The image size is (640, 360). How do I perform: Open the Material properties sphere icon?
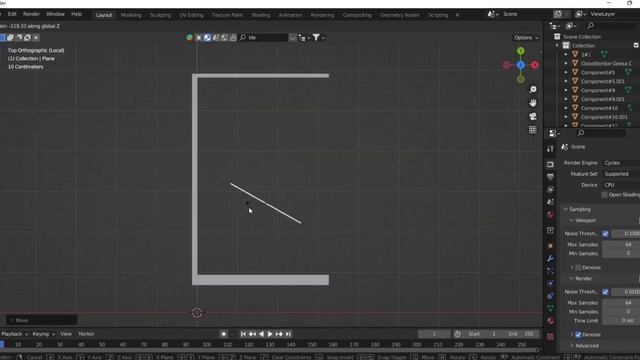(x=550, y=321)
